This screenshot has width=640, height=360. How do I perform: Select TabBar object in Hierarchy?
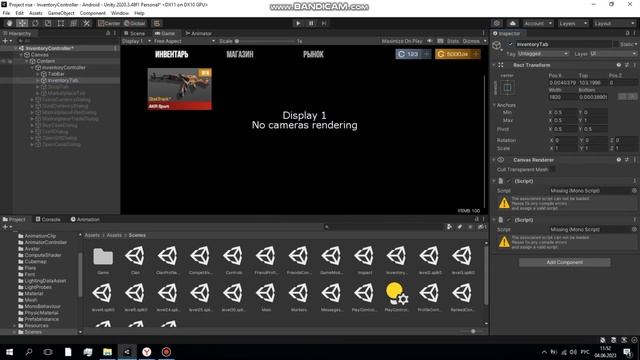coord(56,74)
